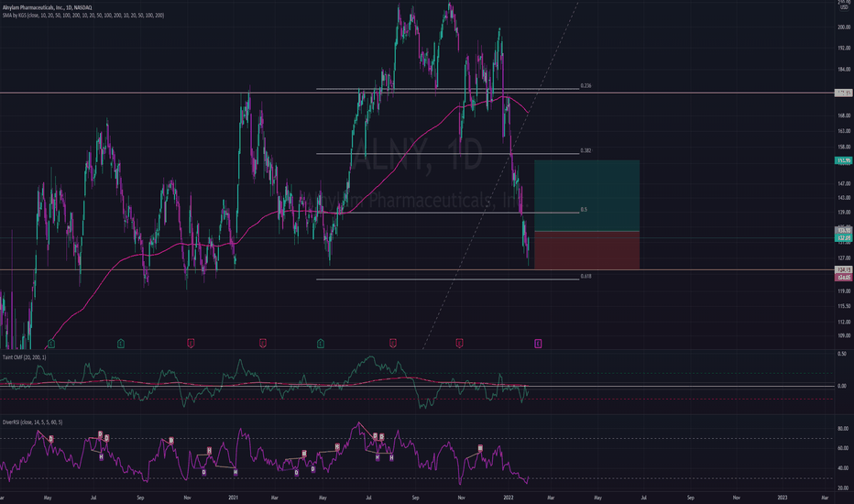Open green earnings marker above May 2020
The height and width of the screenshot is (504, 854).
coord(51,344)
